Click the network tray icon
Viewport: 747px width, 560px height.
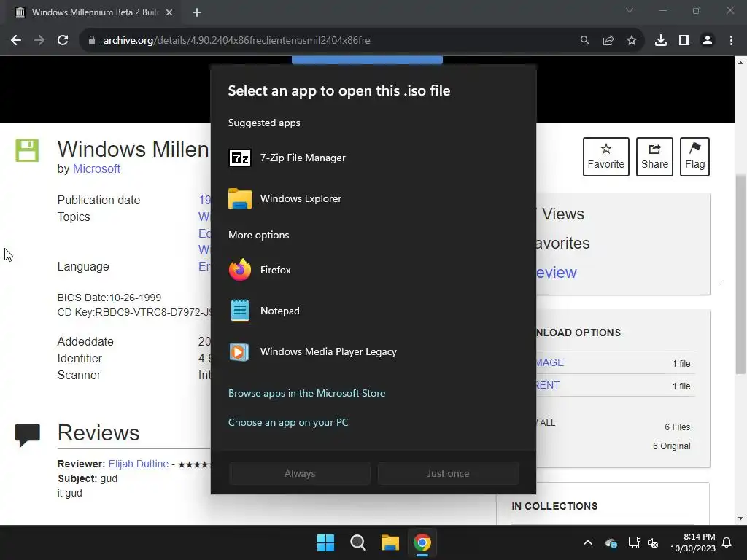pos(634,542)
